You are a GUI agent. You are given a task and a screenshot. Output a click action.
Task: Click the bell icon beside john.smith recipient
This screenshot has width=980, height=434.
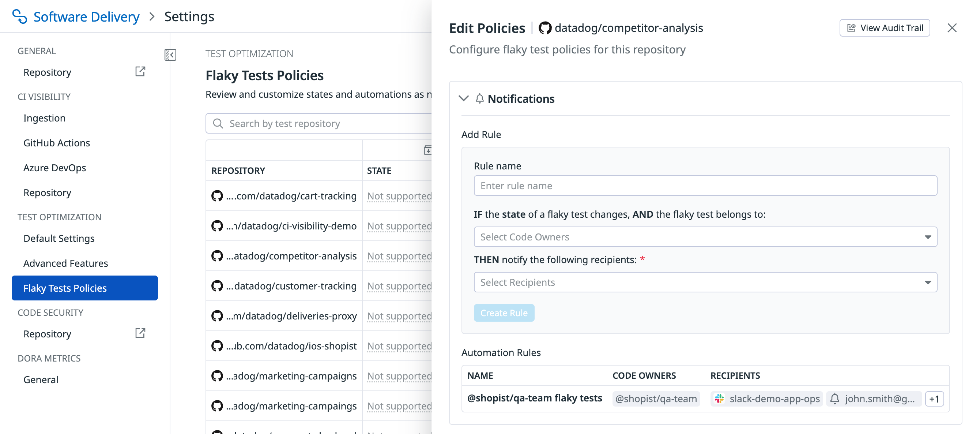(835, 399)
